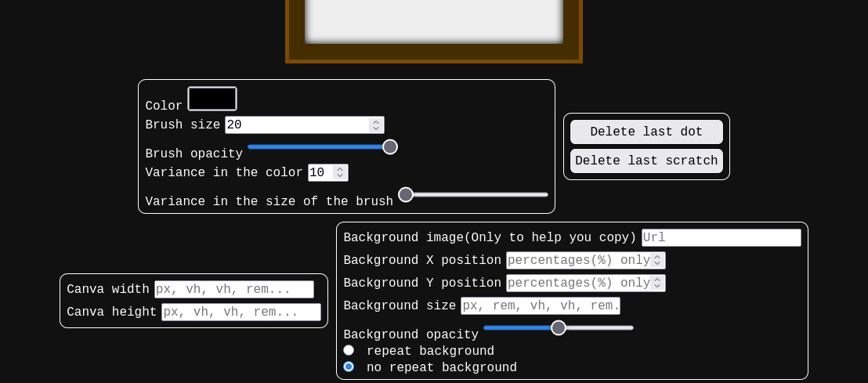The width and height of the screenshot is (868, 383).
Task: Click the Background opacity slider handle
Action: (x=559, y=327)
